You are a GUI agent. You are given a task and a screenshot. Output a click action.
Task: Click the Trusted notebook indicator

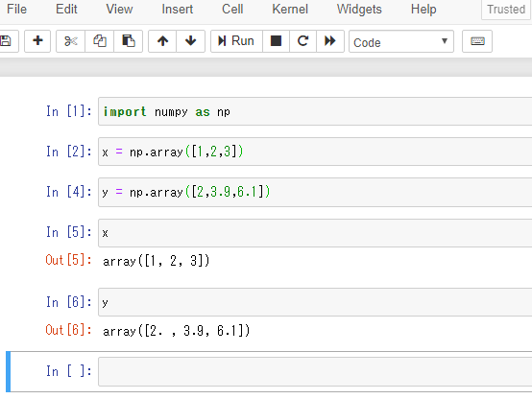click(506, 10)
